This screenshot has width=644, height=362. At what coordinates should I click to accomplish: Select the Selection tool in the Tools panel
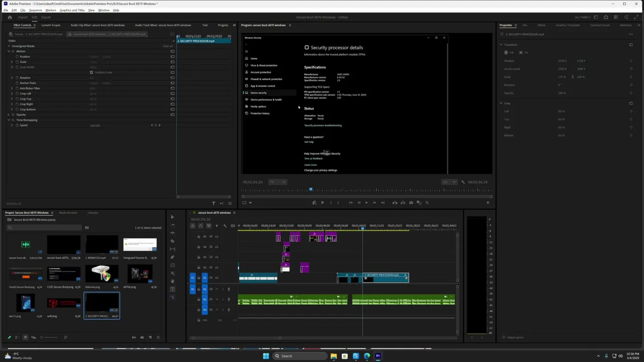pyautogui.click(x=172, y=217)
